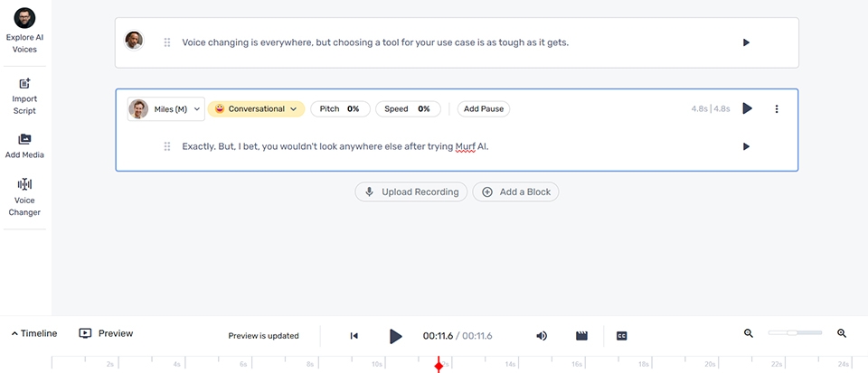Click drag handle of 'Voice changing' sentence
Screen dimensions: 868x373
point(167,42)
